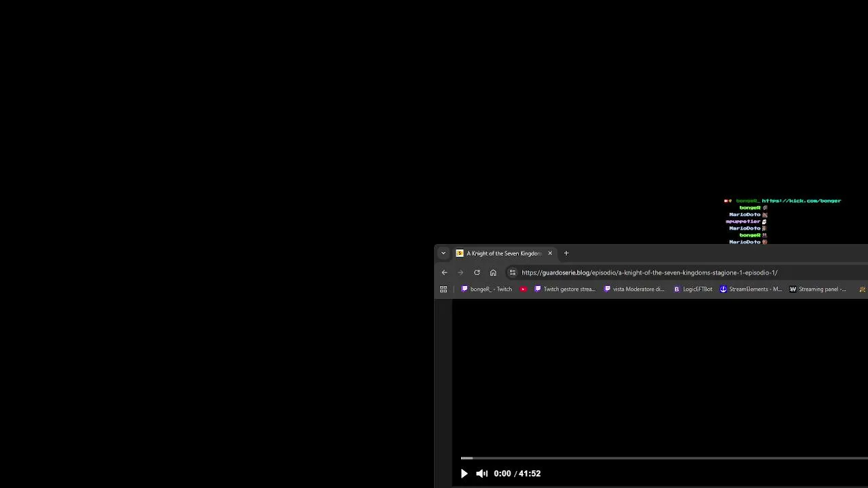Open vista Moderatore bookmark

(635, 289)
